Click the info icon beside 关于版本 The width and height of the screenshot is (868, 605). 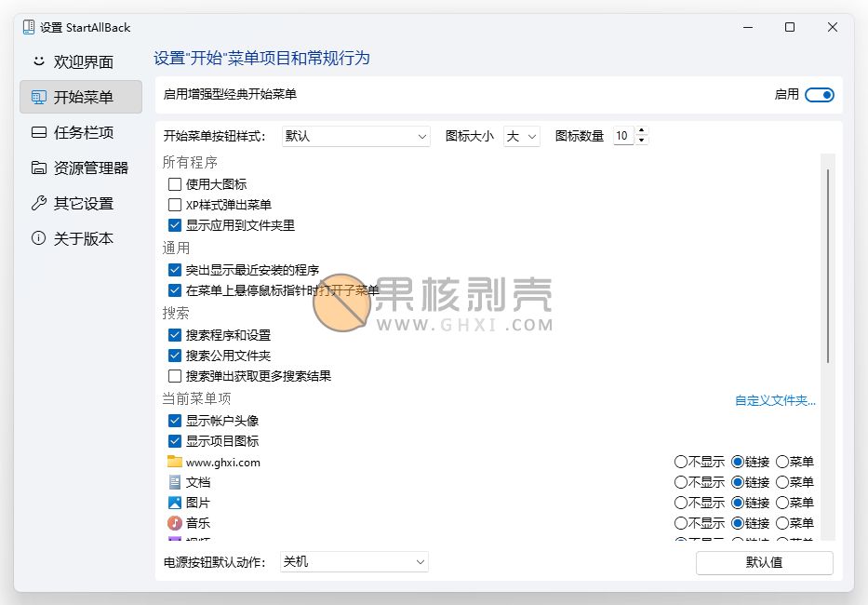[39, 238]
